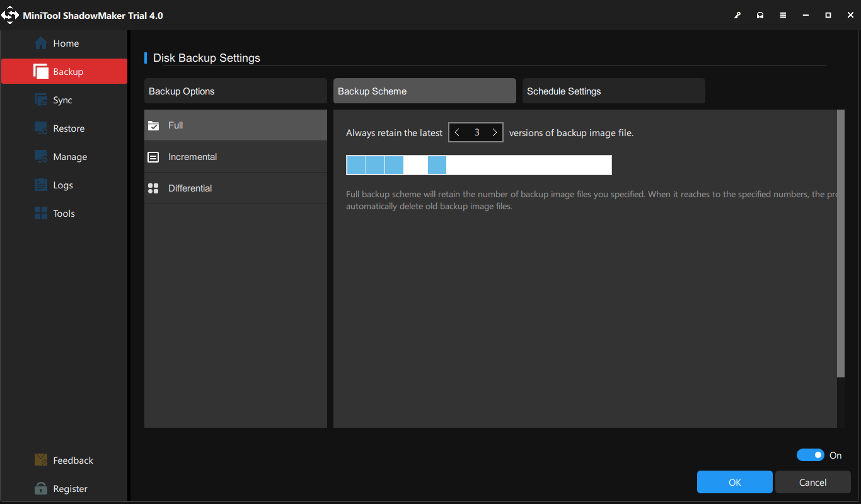Open the Register link
Screen dimensions: 861x504
tap(64, 489)
